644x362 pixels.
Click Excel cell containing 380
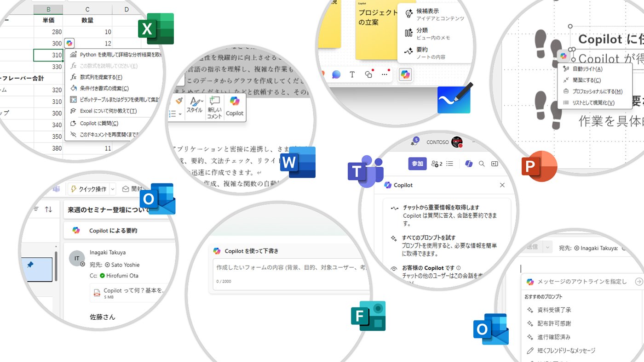pos(48,148)
